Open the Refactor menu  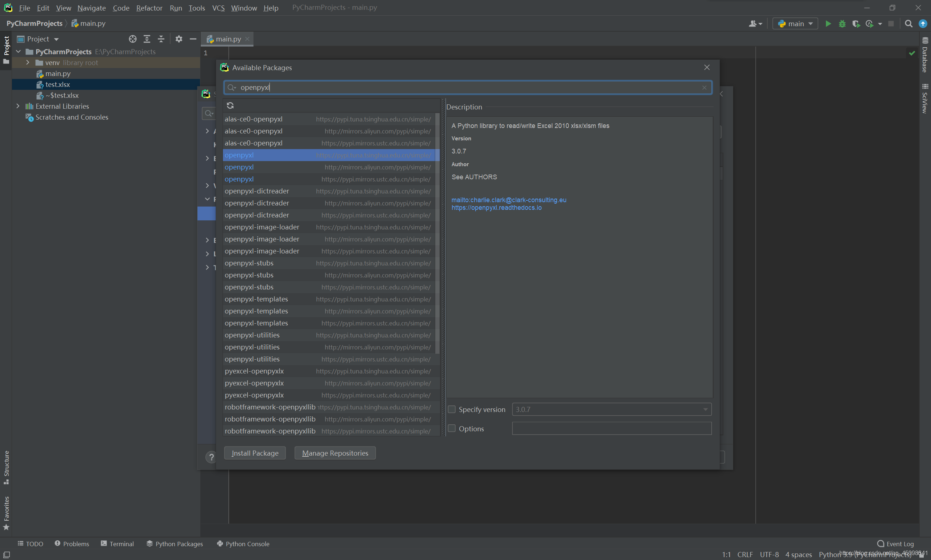coord(149,8)
